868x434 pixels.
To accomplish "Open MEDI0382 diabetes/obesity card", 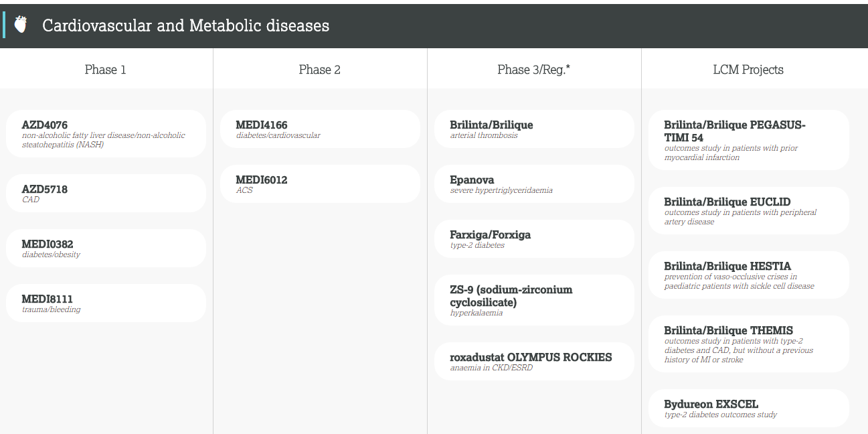I will click(106, 248).
